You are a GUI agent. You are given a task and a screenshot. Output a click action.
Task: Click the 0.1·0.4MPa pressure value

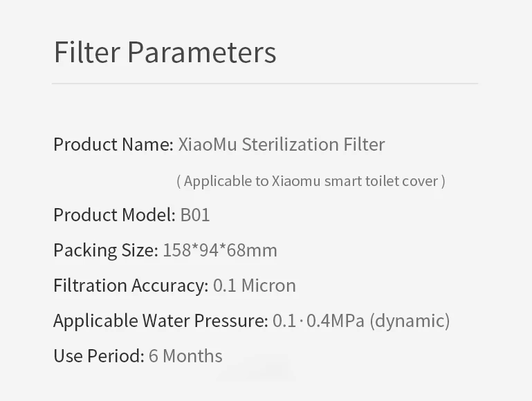click(319, 321)
